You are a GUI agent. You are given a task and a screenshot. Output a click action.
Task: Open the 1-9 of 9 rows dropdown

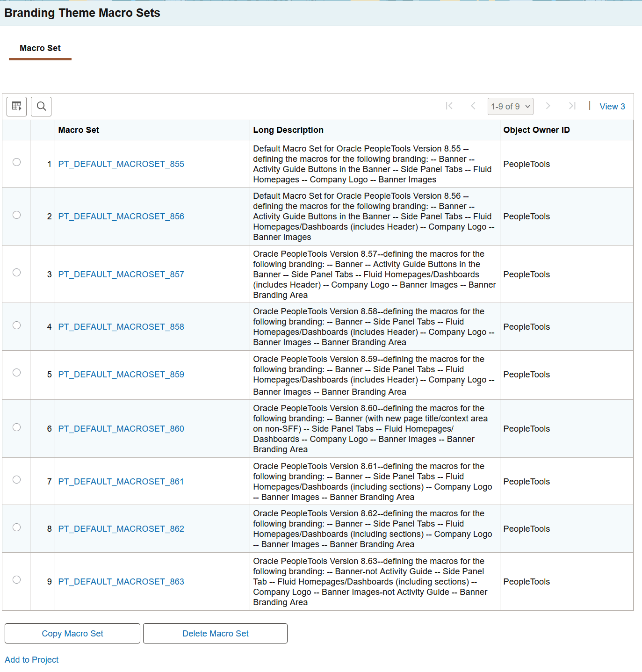tap(510, 106)
